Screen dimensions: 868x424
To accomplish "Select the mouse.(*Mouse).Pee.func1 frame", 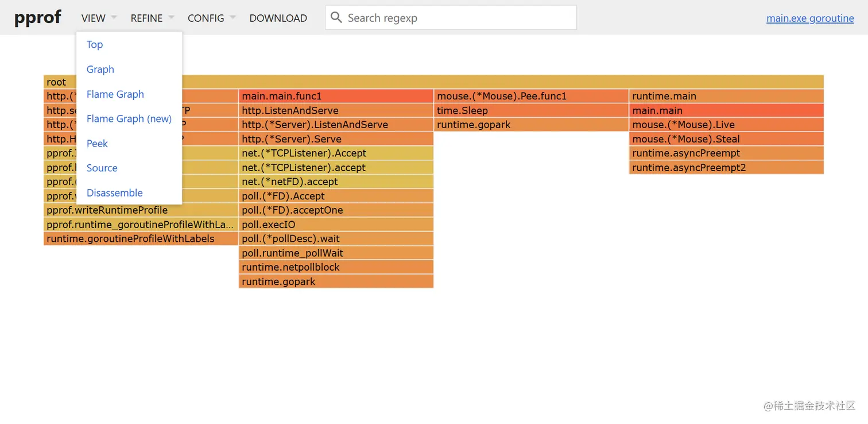I will click(531, 96).
